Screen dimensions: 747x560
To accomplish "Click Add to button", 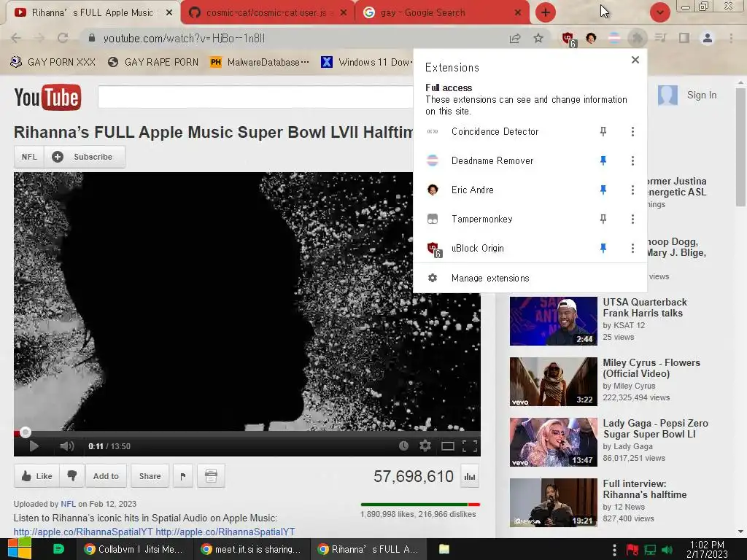I will pos(106,475).
